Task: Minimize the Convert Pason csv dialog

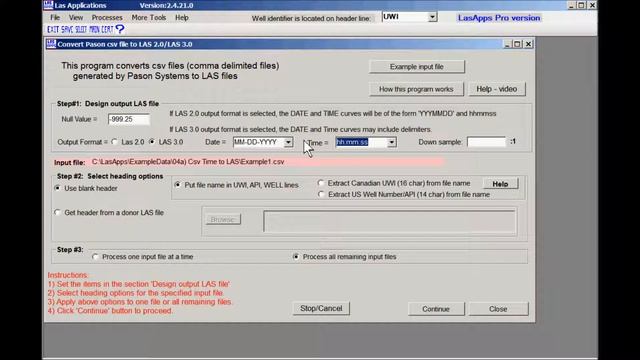Action: [x=507, y=44]
